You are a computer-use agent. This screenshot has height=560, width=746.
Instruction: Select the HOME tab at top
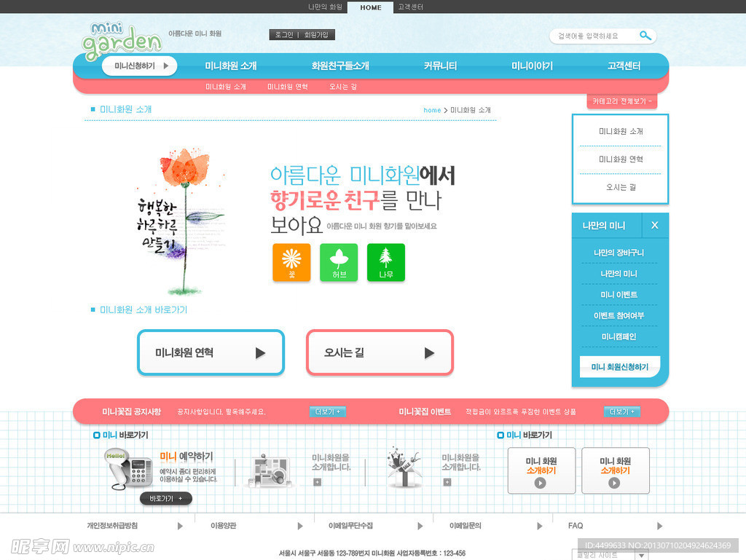click(370, 7)
